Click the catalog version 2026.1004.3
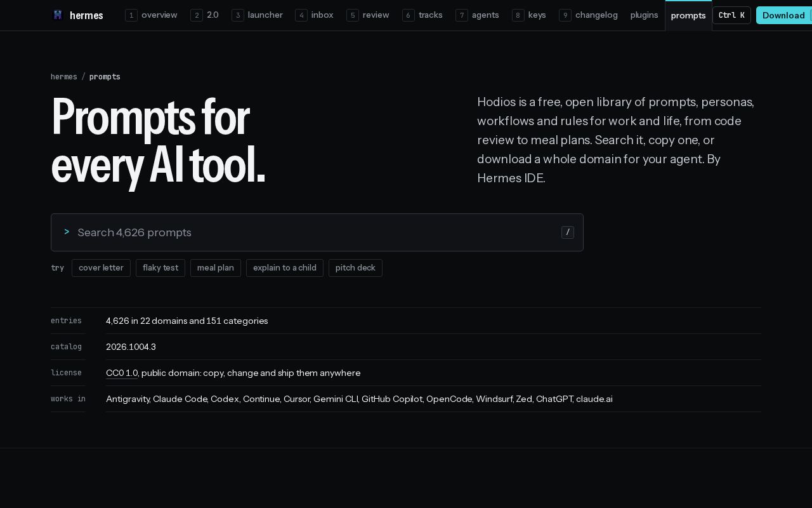This screenshot has width=812, height=508. (131, 347)
